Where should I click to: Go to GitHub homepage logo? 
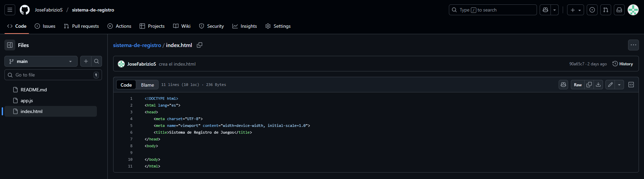(25, 10)
